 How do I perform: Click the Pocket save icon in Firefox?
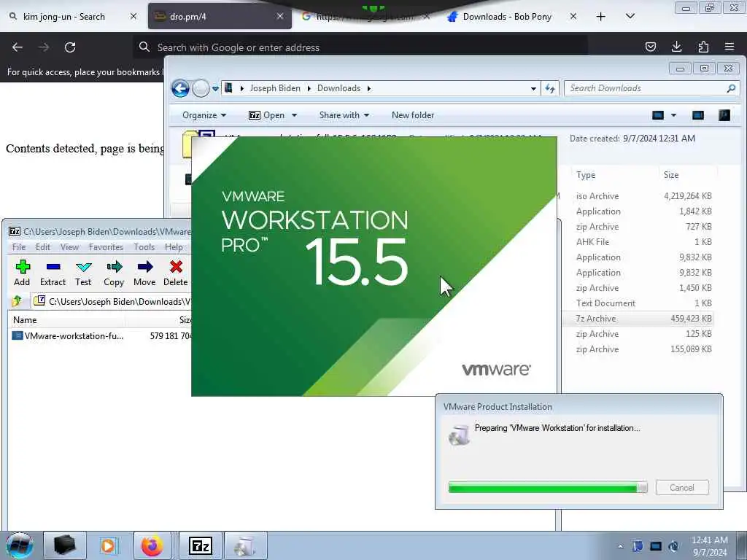click(x=650, y=47)
